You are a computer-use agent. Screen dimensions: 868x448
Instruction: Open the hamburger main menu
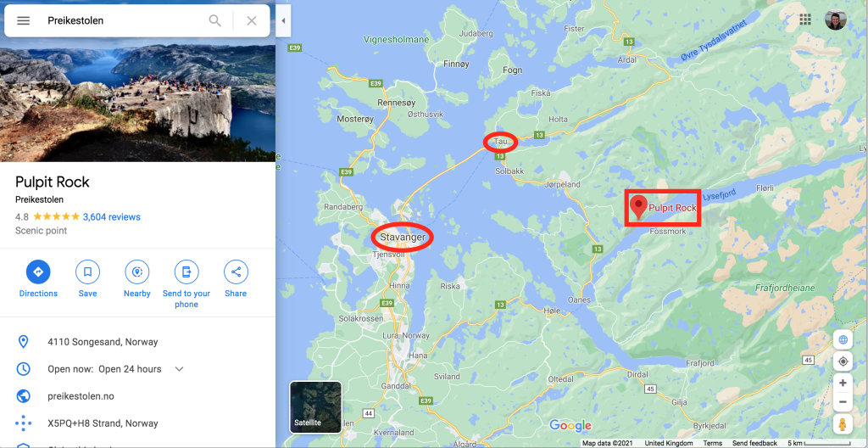pyautogui.click(x=23, y=21)
